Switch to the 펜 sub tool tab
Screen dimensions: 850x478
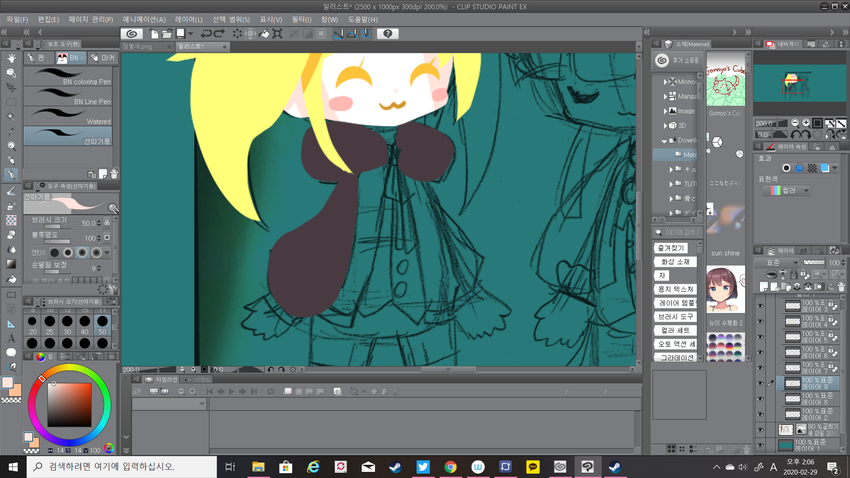[x=38, y=57]
